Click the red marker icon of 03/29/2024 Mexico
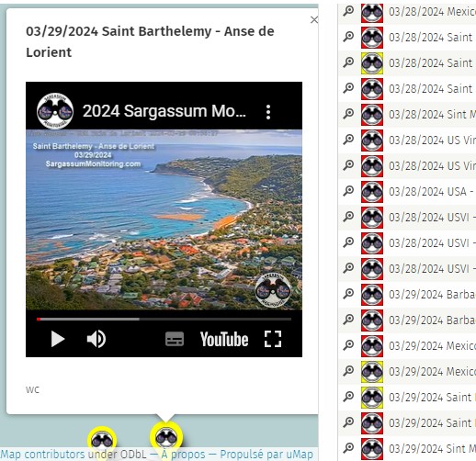Image resolution: width=476 pixels, height=461 pixels. tap(372, 346)
